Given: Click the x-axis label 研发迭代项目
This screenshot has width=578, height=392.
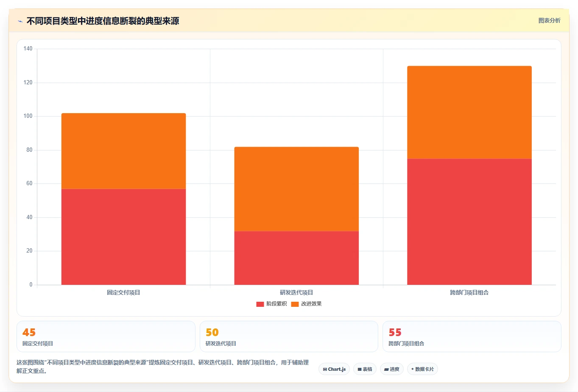Looking at the screenshot, I should click(296, 292).
